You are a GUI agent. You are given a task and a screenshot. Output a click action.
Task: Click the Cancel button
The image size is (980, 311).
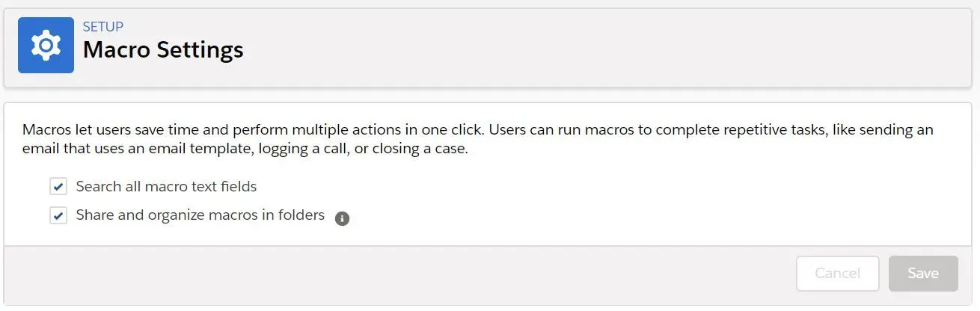[x=837, y=273]
